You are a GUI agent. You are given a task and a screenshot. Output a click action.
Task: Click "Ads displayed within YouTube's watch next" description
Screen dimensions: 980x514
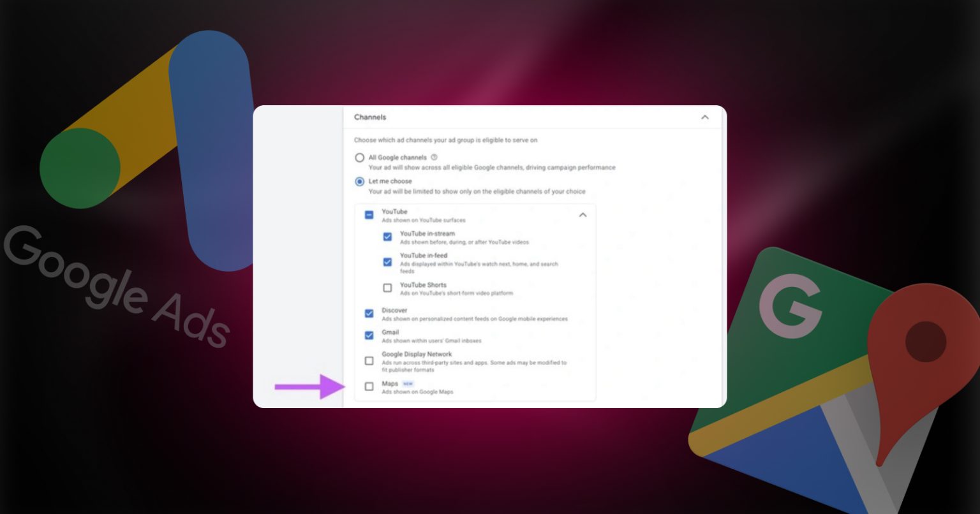(x=479, y=267)
